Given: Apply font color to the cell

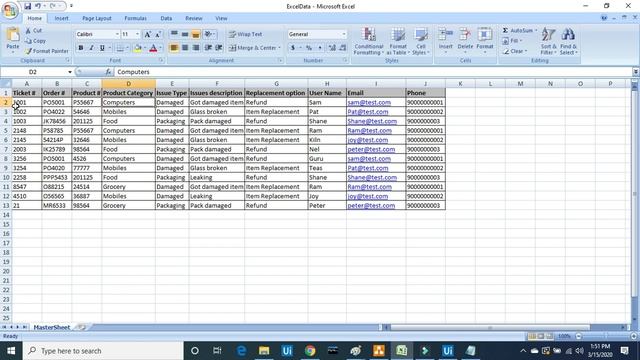Looking at the screenshot, I should pyautogui.click(x=153, y=48).
